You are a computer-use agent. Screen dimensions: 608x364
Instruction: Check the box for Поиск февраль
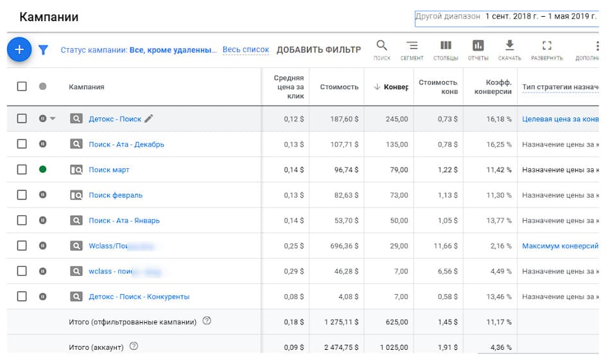[x=22, y=195]
